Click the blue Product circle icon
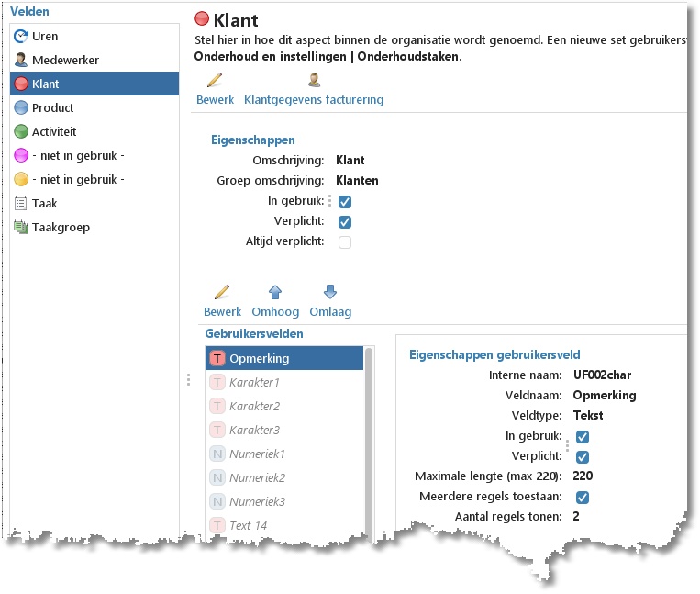700x594 pixels. click(x=21, y=107)
